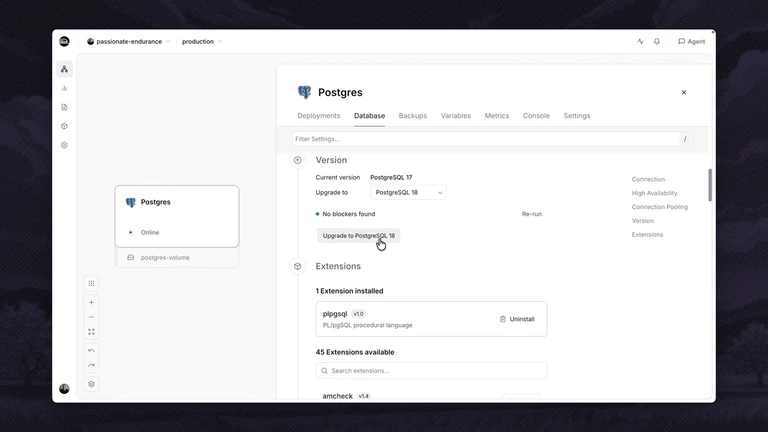Open the observability chart sidebar icon
Image resolution: width=768 pixels, height=432 pixels.
point(64,88)
